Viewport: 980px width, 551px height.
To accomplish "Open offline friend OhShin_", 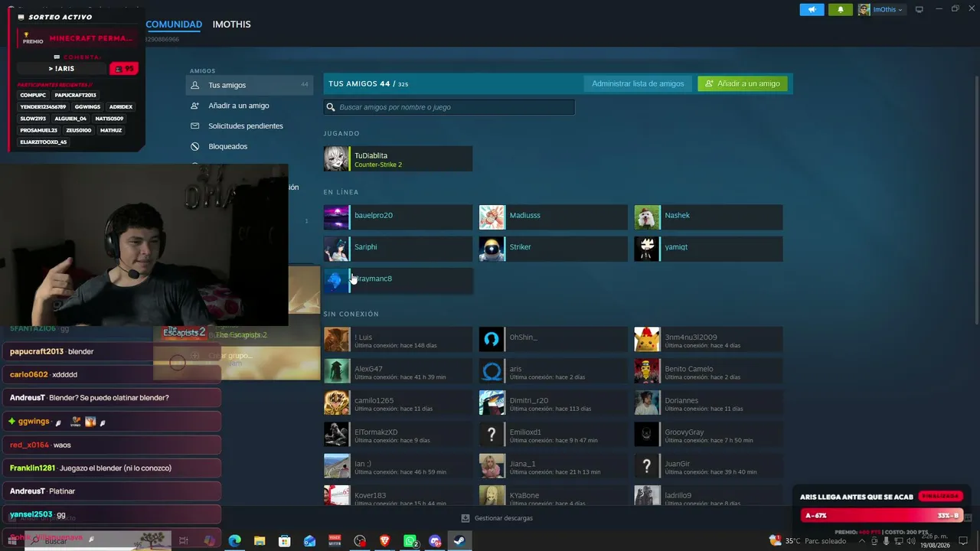I will [x=553, y=340].
